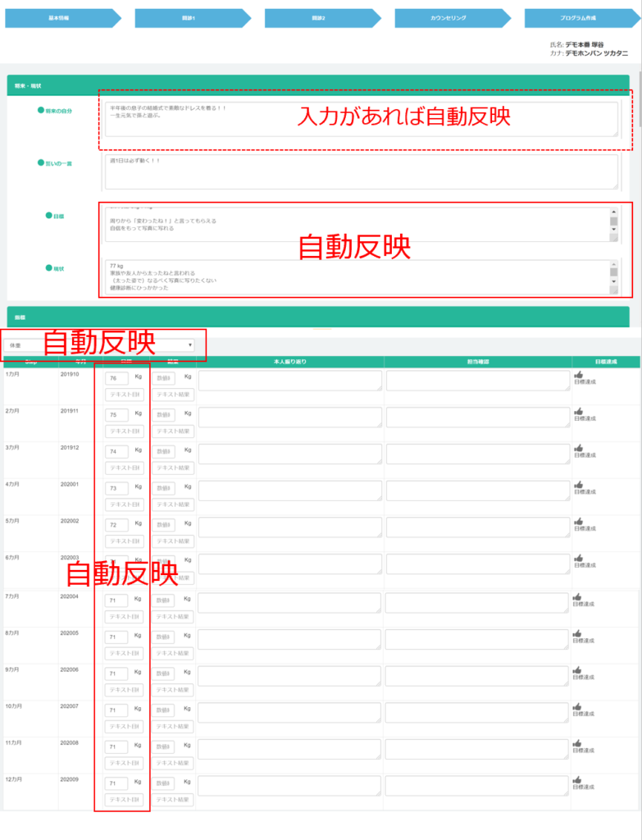This screenshot has width=642, height=840.
Task: Click the 担当確認 text box for month 12
Action: [478, 786]
